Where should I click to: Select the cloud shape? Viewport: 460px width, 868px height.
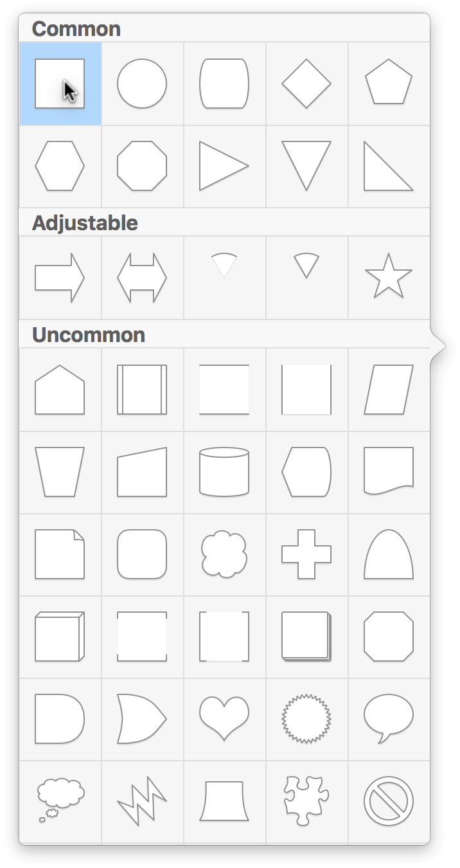(224, 554)
